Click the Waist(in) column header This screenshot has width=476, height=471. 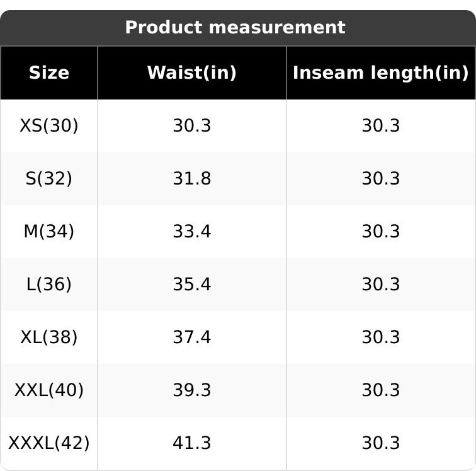pos(191,73)
